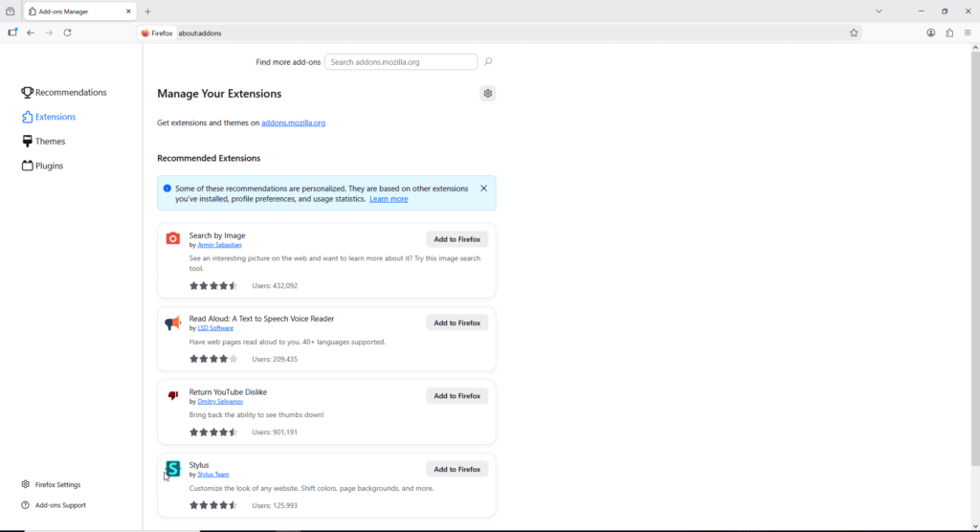Click the search magnifier icon
980x532 pixels.
(488, 61)
